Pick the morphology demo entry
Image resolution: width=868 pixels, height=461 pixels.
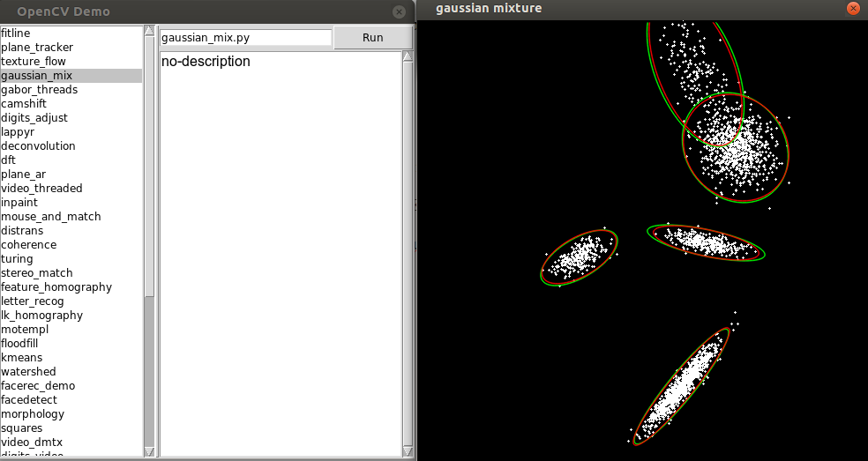tap(33, 414)
